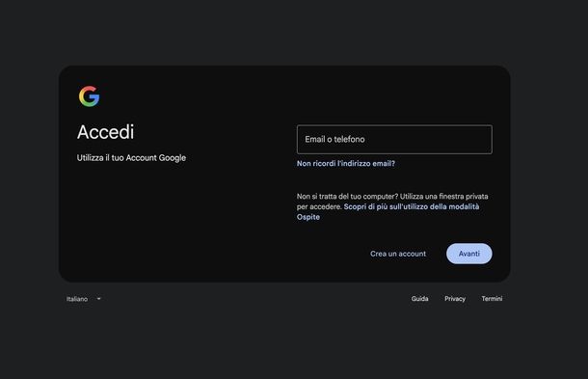
Task: Click Crea un account
Action: (398, 254)
